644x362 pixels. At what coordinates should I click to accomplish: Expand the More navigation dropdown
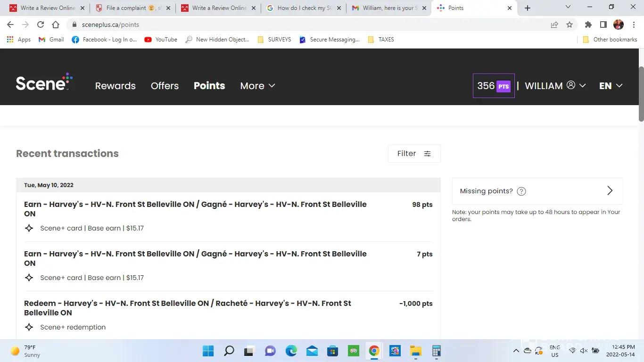[257, 86]
